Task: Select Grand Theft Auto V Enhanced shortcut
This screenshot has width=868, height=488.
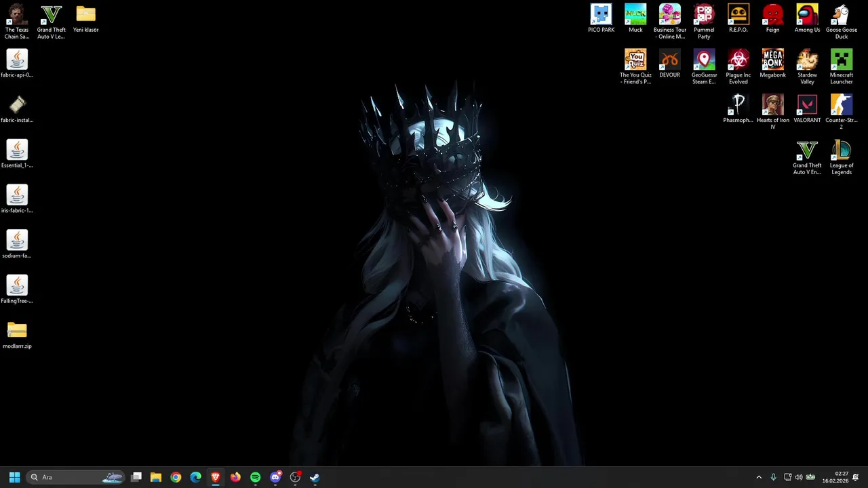Action: tap(807, 157)
